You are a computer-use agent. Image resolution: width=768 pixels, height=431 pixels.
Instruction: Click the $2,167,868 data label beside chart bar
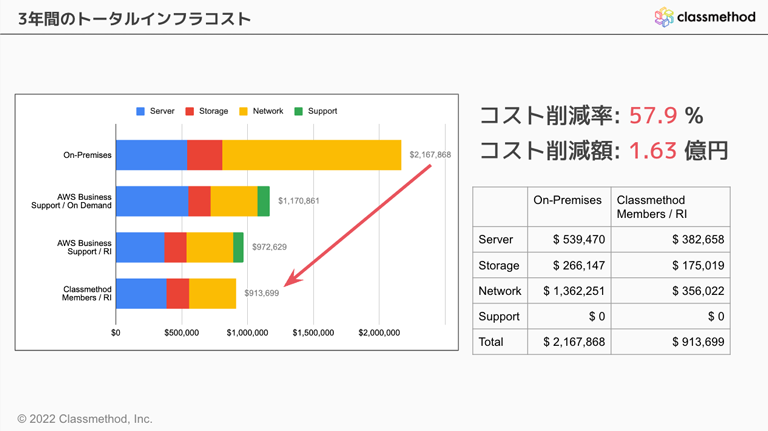pyautogui.click(x=430, y=155)
